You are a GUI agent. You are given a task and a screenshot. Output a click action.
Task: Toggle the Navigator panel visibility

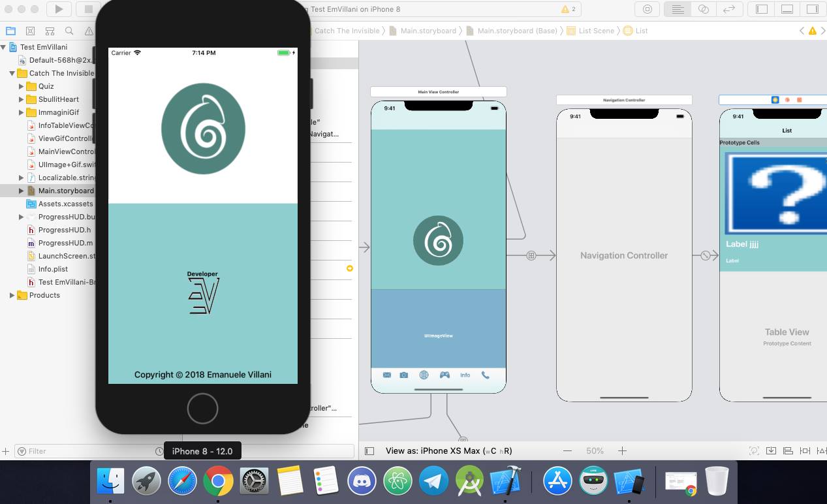click(761, 9)
